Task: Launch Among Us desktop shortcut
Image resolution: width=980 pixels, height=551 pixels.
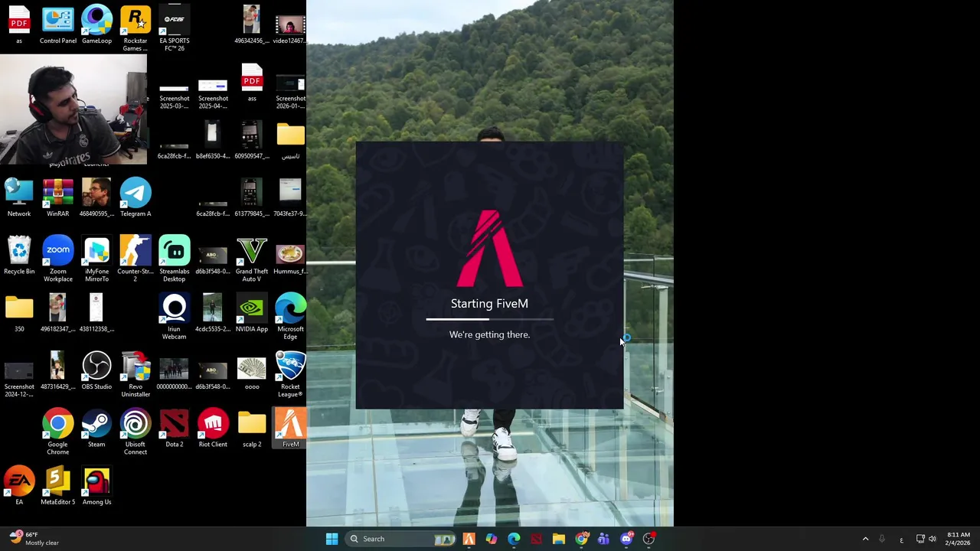Action: [x=96, y=486]
